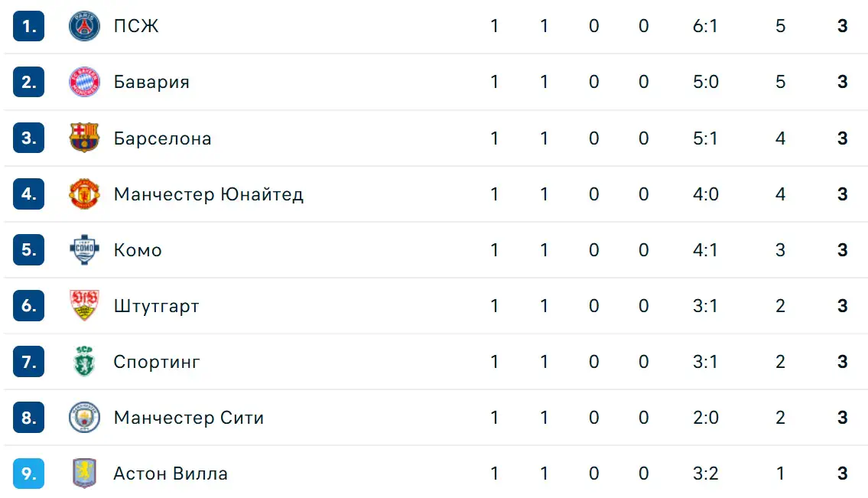Viewport: 868px width, 498px height.
Task: Click the light-blue rank 9 badge
Action: click(x=29, y=474)
